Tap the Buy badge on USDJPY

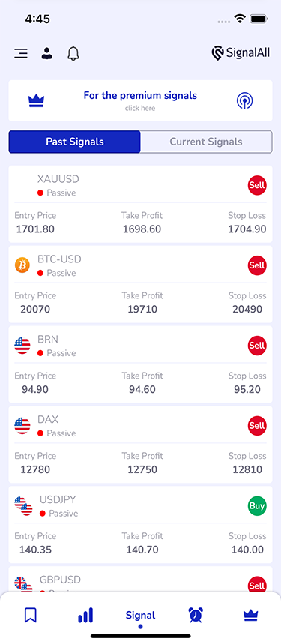pyautogui.click(x=257, y=505)
